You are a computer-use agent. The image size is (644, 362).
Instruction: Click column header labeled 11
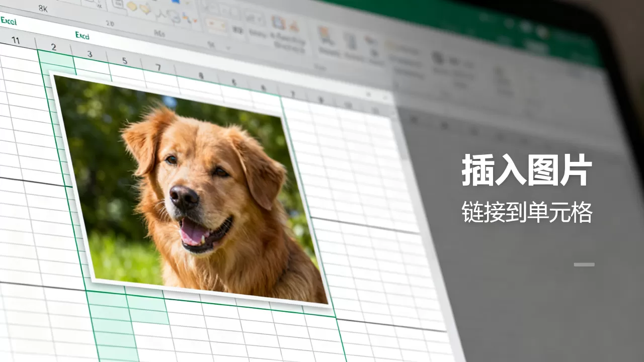coord(16,40)
